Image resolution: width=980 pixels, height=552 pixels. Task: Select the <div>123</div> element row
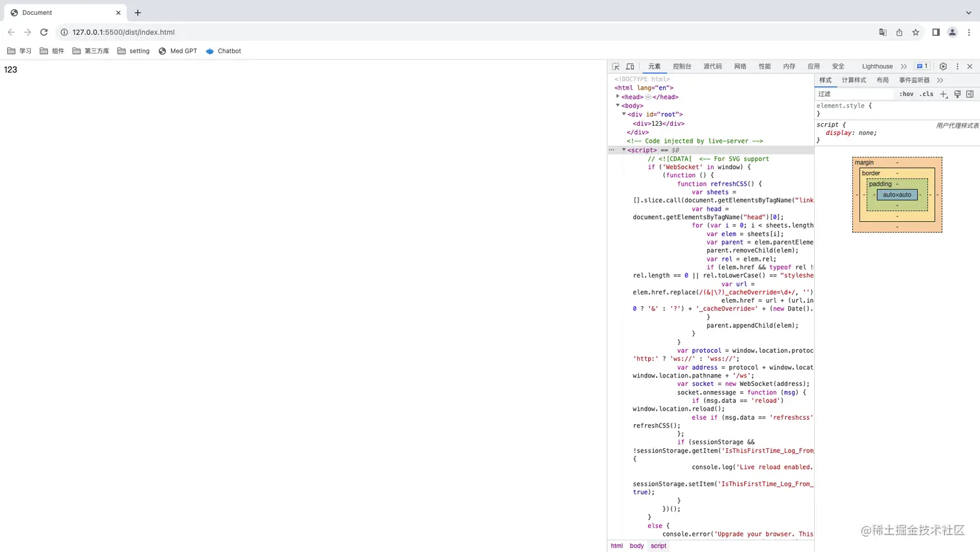coord(659,123)
